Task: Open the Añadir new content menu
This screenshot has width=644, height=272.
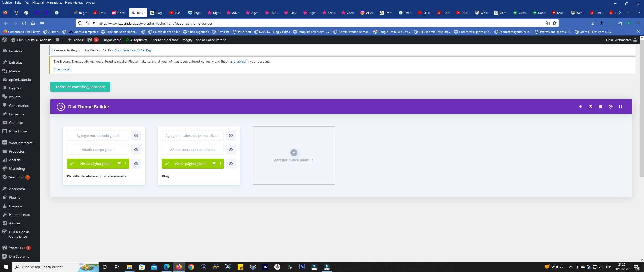Action: coord(76,40)
